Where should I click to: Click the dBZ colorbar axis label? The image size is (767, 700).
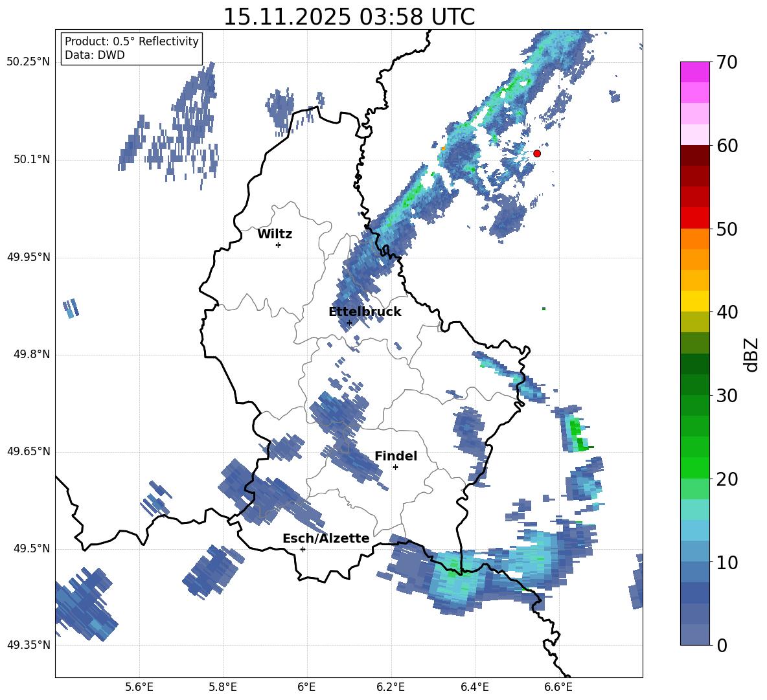(750, 354)
